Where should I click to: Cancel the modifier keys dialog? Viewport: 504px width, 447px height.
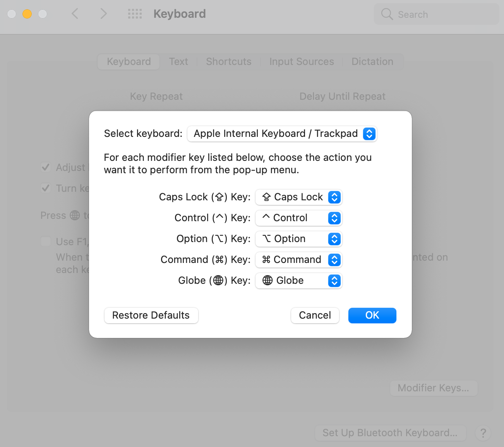315,316
